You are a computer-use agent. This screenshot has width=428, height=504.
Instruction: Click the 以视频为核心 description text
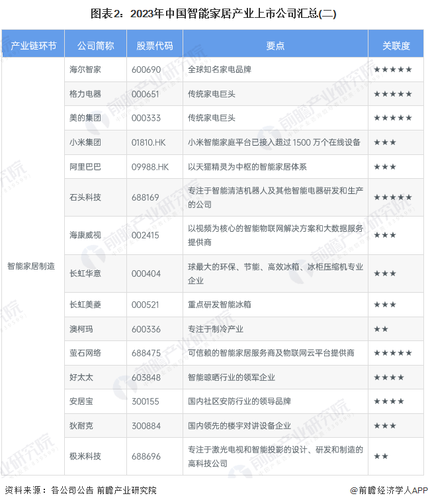coord(275,235)
